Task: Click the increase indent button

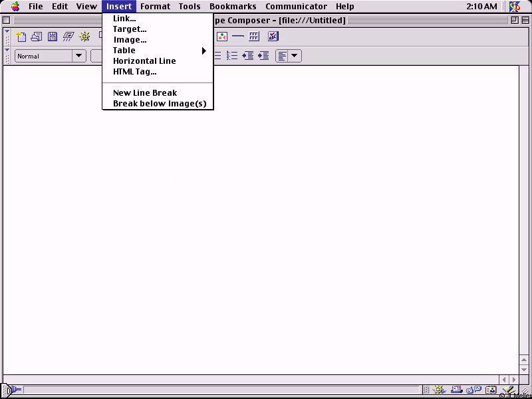Action: tap(263, 56)
